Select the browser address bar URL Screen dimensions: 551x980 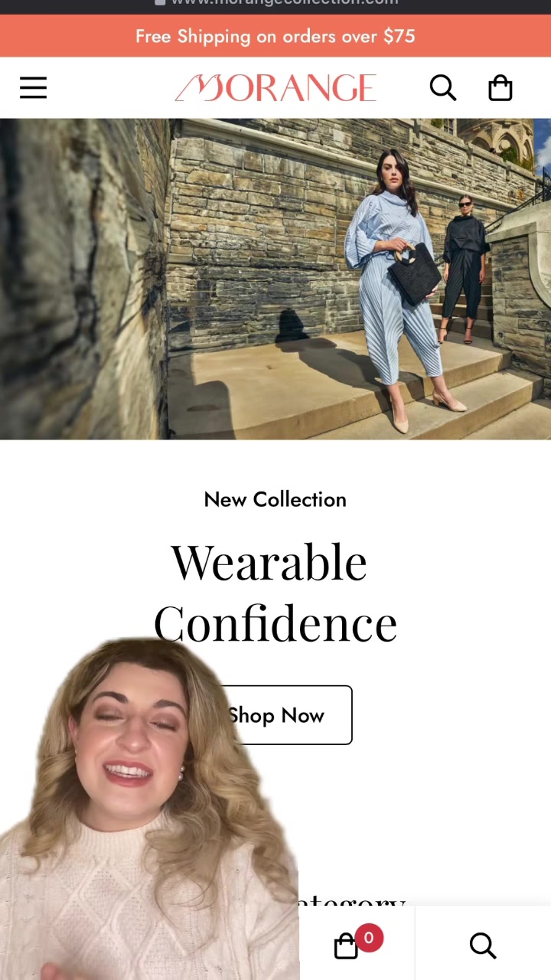(x=285, y=2)
